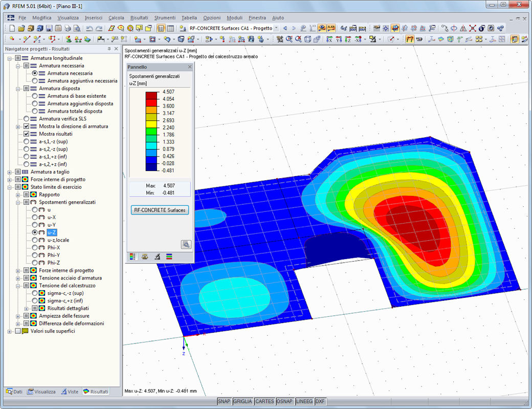
Task: Toggle the SNAP option in the status bar
Action: pyautogui.click(x=224, y=401)
